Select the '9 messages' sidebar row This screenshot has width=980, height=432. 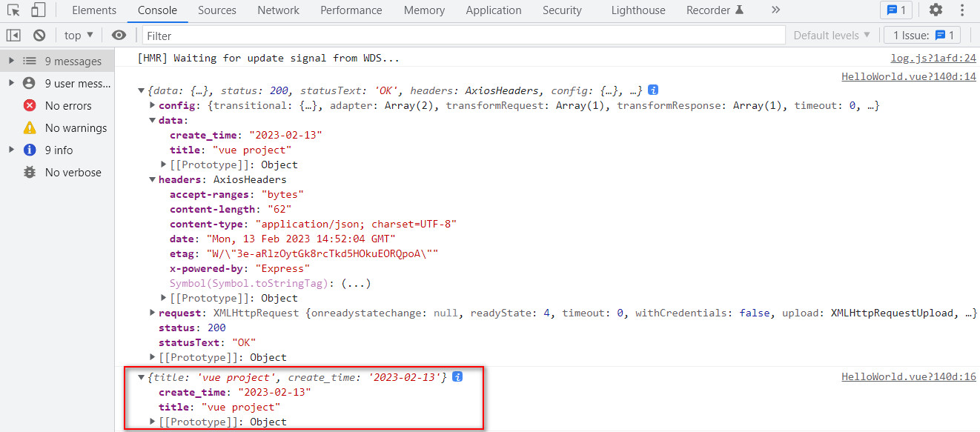click(x=57, y=62)
